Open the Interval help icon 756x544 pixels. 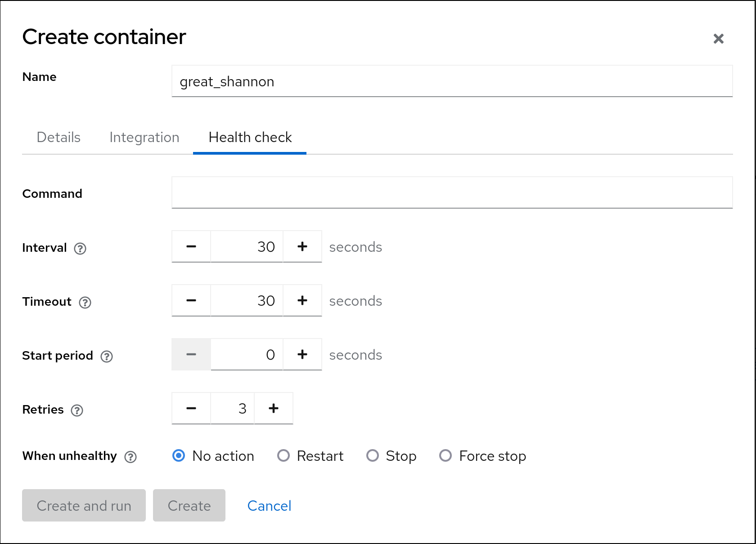point(80,249)
